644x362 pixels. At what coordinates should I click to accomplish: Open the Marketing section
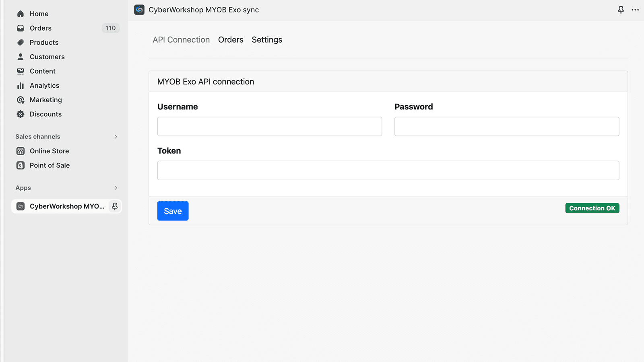coord(45,100)
